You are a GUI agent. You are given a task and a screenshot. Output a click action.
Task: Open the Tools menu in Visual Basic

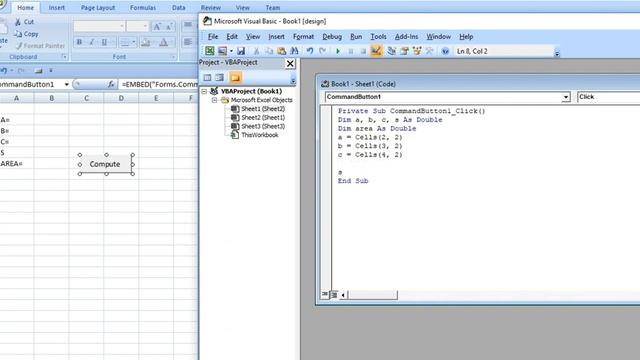click(x=378, y=37)
